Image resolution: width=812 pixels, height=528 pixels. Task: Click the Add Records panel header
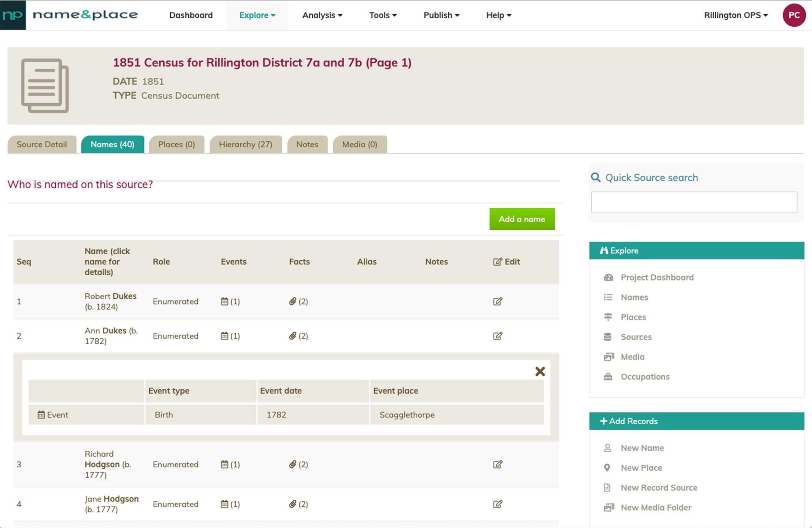coord(696,421)
